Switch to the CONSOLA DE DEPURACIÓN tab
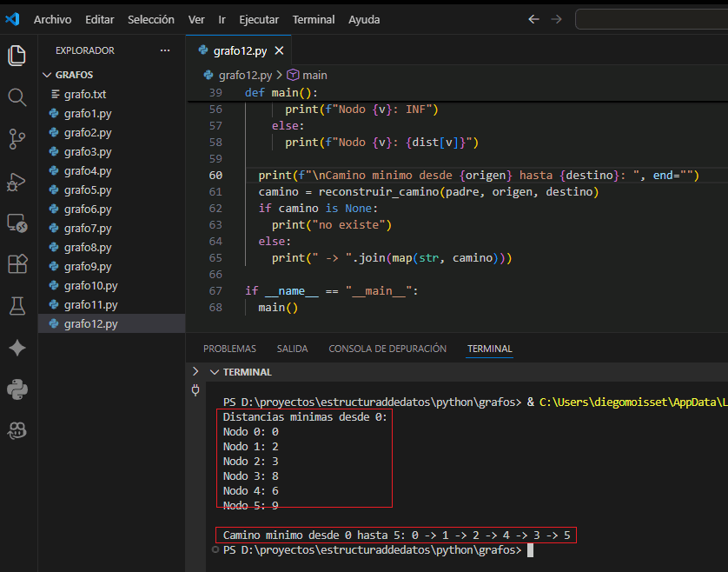Image resolution: width=728 pixels, height=572 pixels. pos(387,349)
